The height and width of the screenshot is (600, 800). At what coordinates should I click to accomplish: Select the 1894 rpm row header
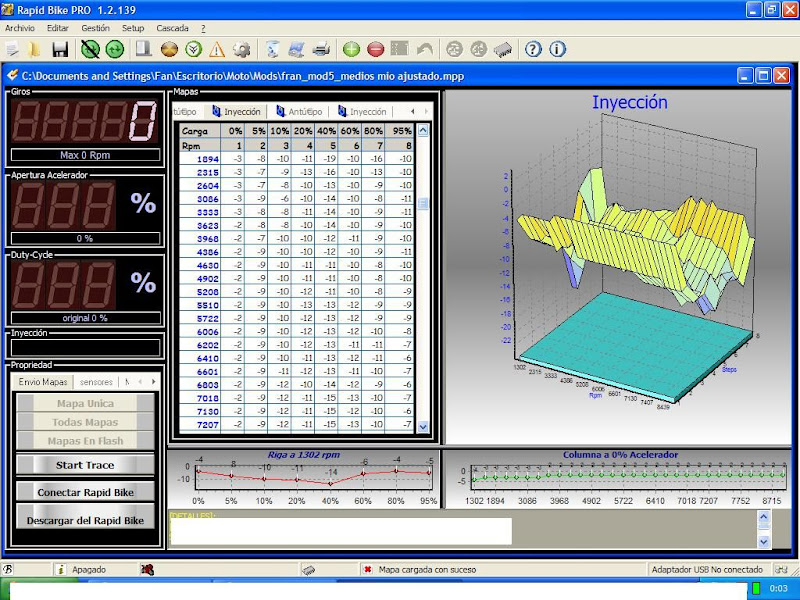[x=207, y=159]
